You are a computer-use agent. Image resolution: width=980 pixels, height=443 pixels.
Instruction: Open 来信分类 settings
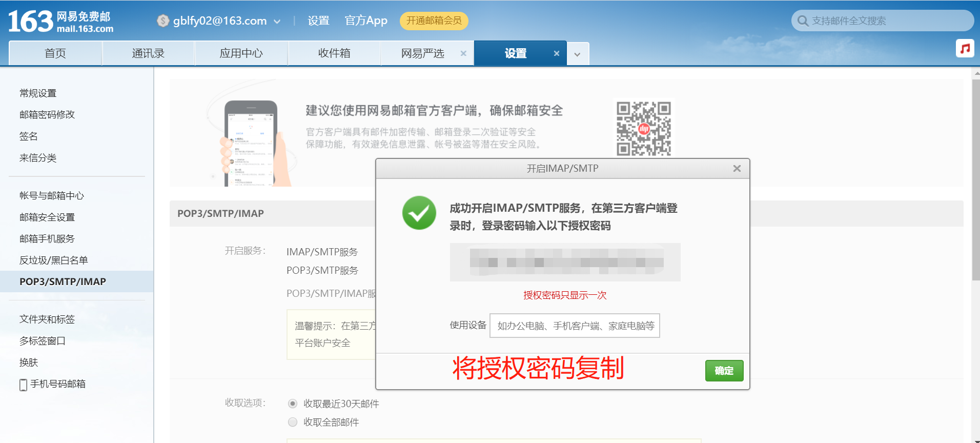pyautogui.click(x=38, y=158)
